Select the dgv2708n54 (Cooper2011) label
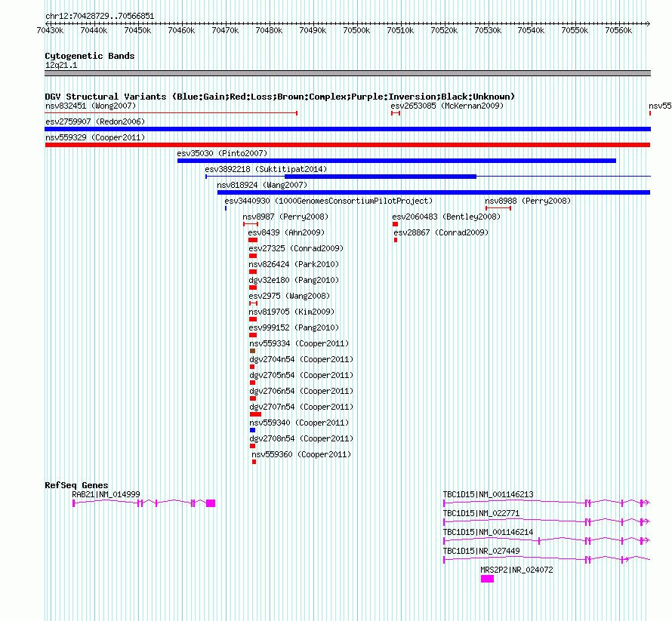This screenshot has width=672, height=621. [x=301, y=438]
